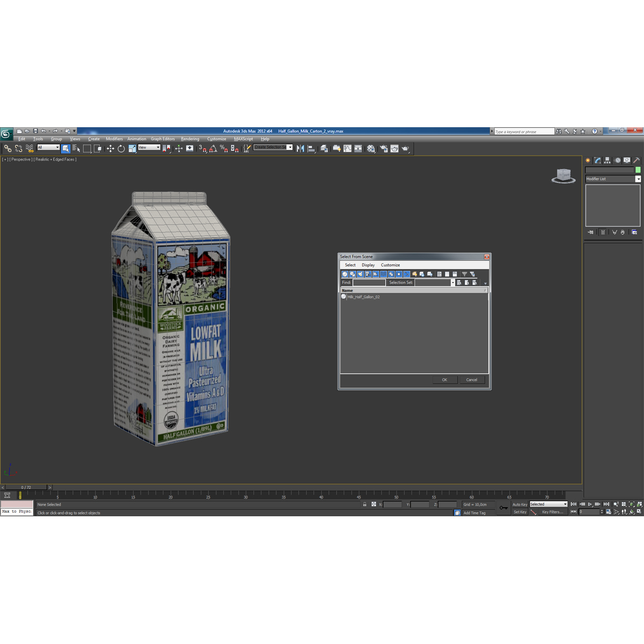Expand the dialog toolbar options arrow
The image size is (644, 644).
pos(485,283)
